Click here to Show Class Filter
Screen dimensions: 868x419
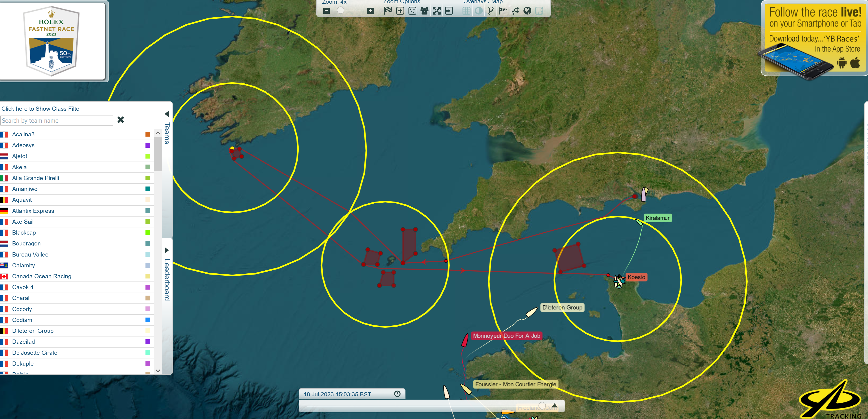(41, 109)
